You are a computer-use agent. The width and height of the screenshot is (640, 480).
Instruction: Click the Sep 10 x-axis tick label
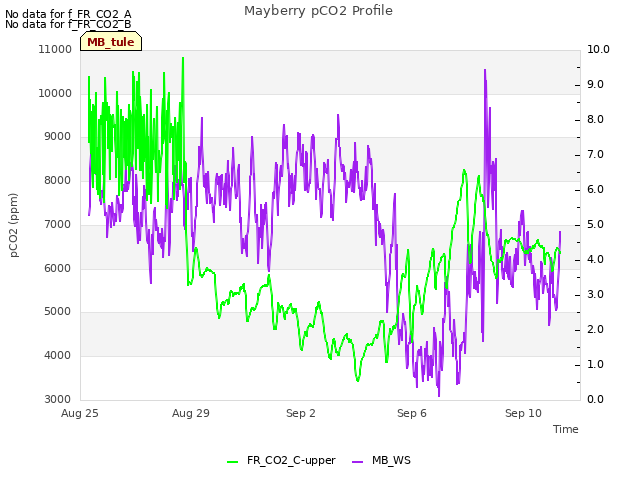click(x=523, y=413)
